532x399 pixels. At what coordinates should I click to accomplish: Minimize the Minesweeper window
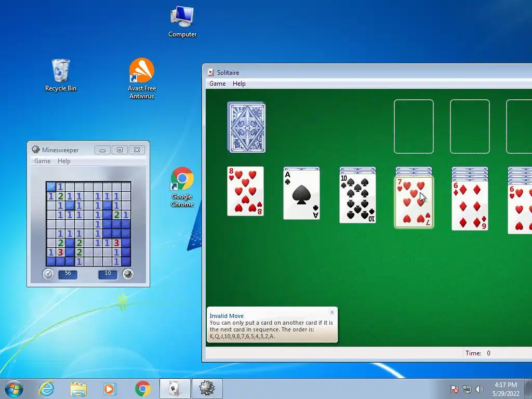pos(102,150)
